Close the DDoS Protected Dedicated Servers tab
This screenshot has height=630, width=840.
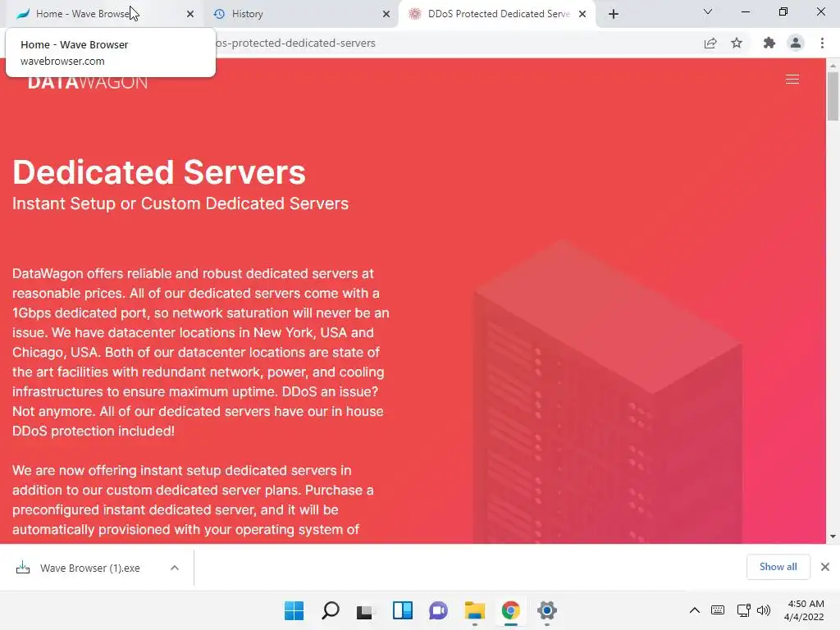point(582,14)
